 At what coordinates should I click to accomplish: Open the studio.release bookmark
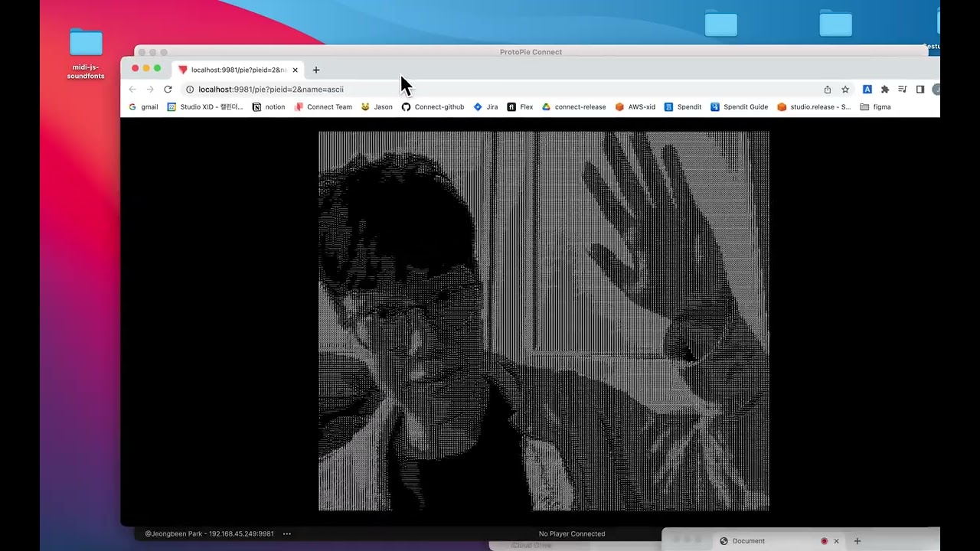[814, 107]
